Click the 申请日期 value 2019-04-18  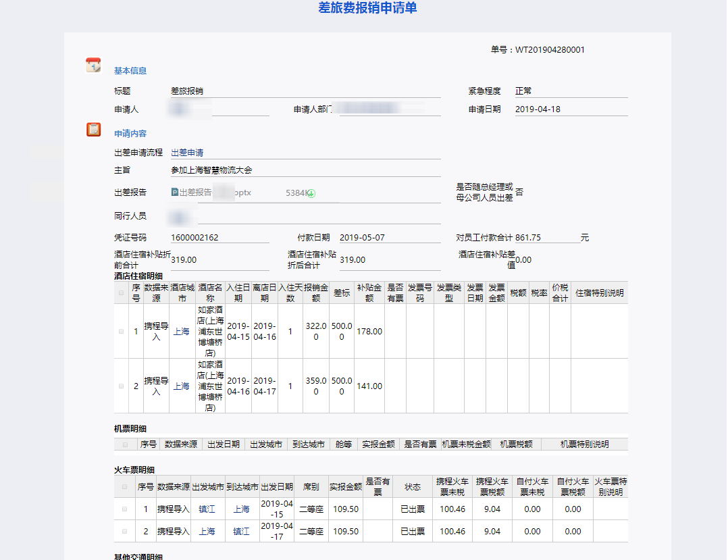538,109
